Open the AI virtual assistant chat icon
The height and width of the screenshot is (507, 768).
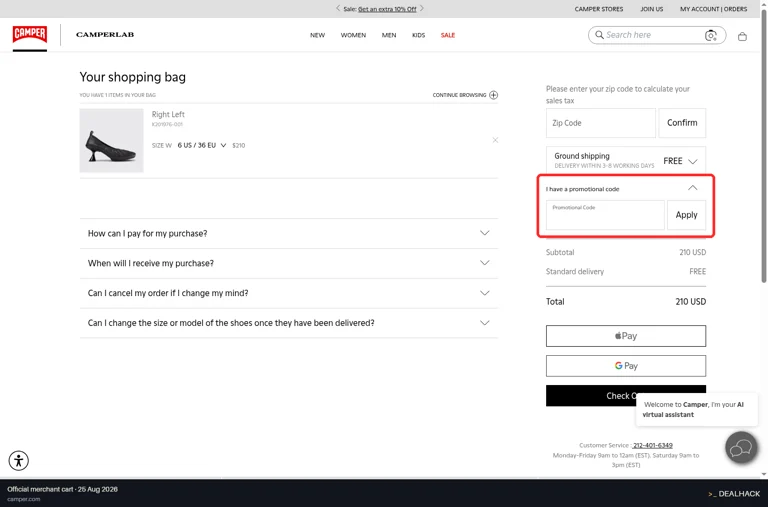[x=741, y=448]
